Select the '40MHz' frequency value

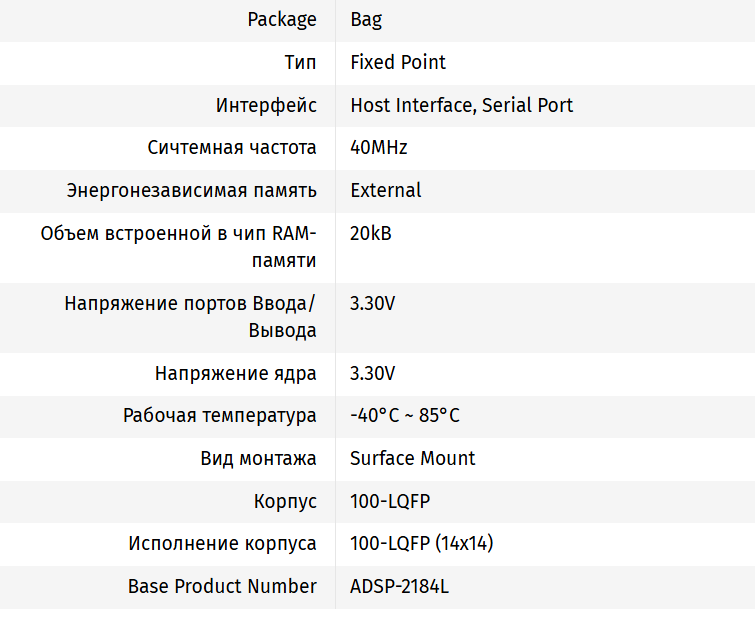tap(379, 148)
